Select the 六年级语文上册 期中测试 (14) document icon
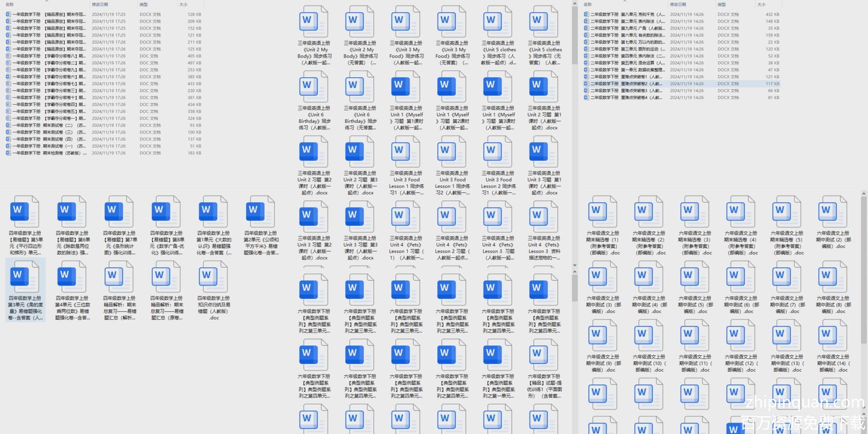Screen dimensions: 868x434 point(832,335)
